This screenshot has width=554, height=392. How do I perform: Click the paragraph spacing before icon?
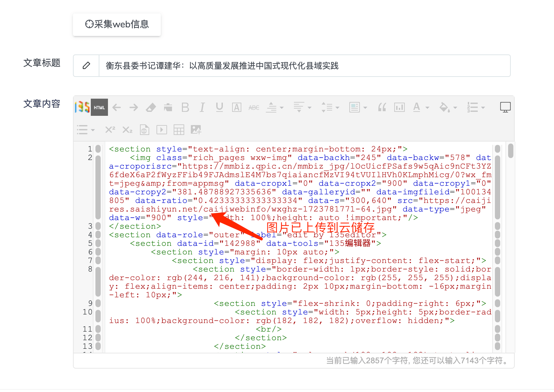(271, 107)
